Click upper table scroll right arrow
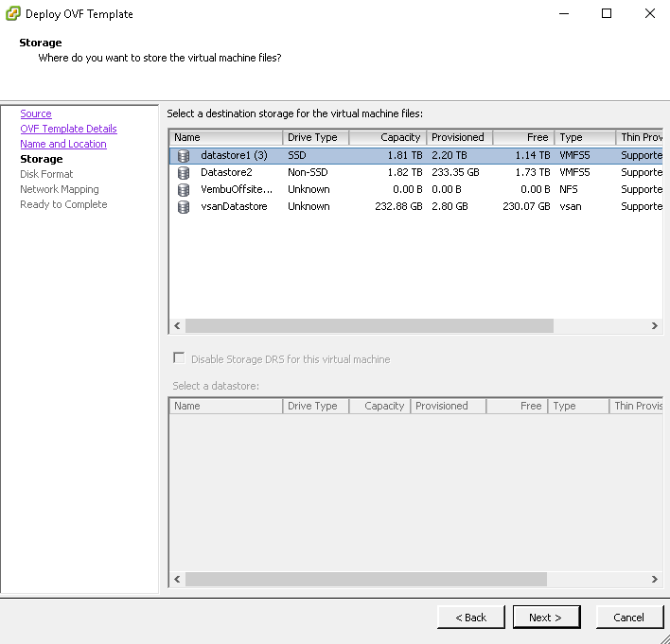 pyautogui.click(x=655, y=326)
